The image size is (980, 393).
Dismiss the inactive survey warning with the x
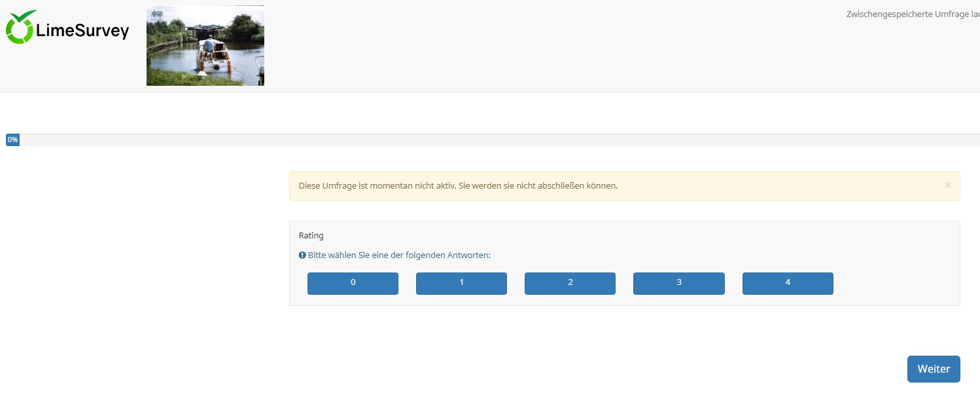tap(947, 185)
